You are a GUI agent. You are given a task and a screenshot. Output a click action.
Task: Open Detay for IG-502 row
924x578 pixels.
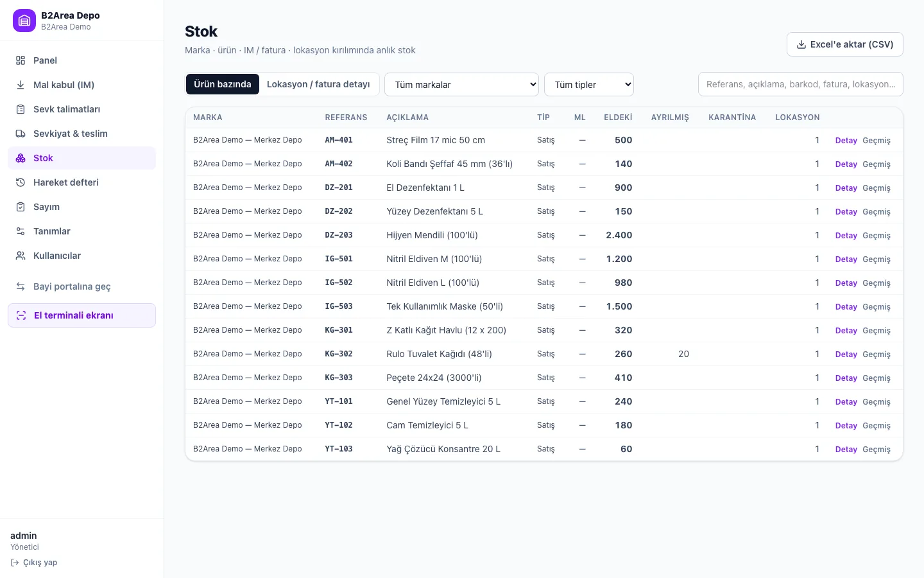click(846, 283)
